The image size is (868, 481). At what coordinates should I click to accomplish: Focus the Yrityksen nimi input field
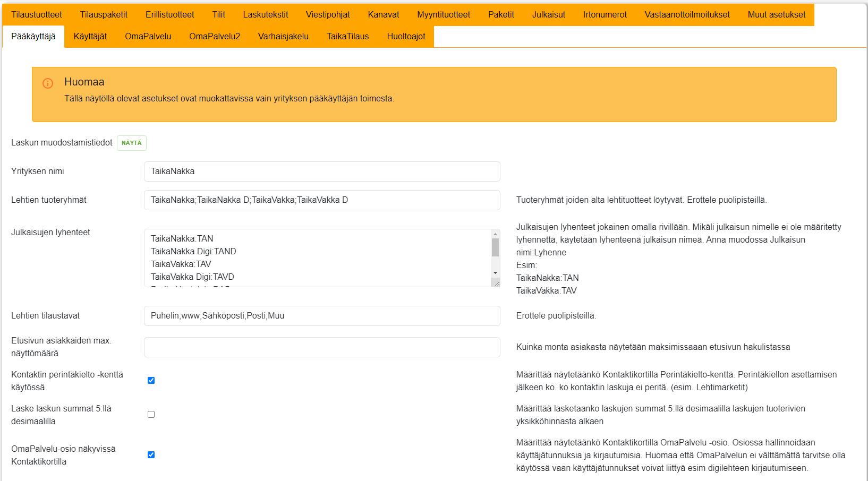(x=322, y=171)
